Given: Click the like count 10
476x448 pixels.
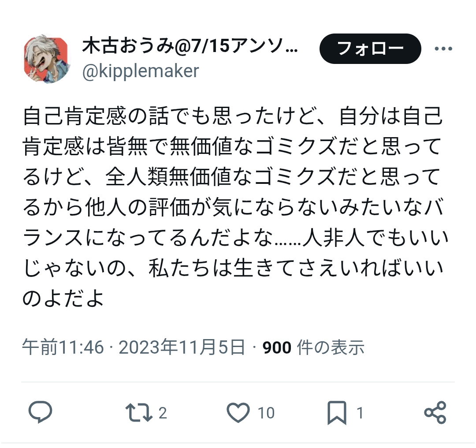Looking at the screenshot, I should (x=266, y=413).
